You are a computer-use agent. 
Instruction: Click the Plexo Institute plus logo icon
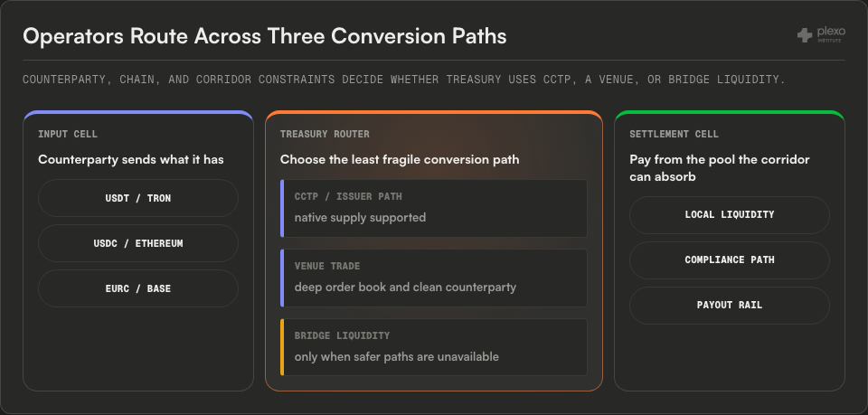point(805,36)
